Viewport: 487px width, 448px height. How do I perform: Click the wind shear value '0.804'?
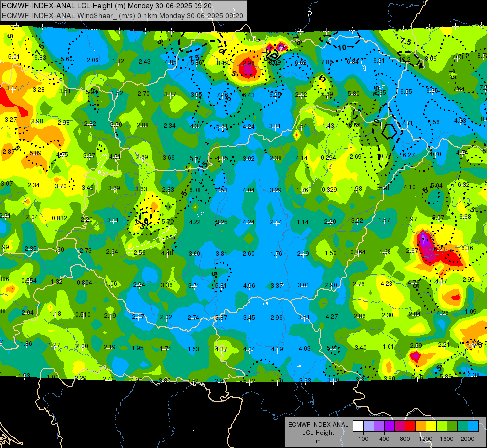84,282
